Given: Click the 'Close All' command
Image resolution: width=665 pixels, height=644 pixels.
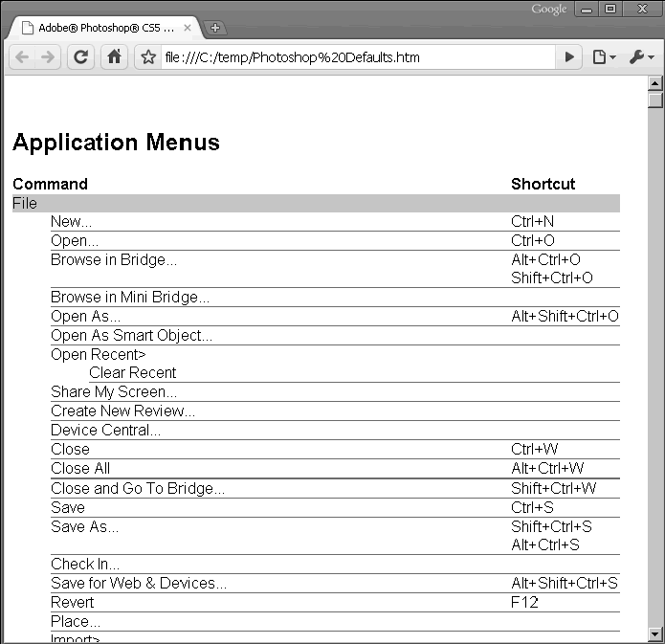Looking at the screenshot, I should (x=80, y=468).
